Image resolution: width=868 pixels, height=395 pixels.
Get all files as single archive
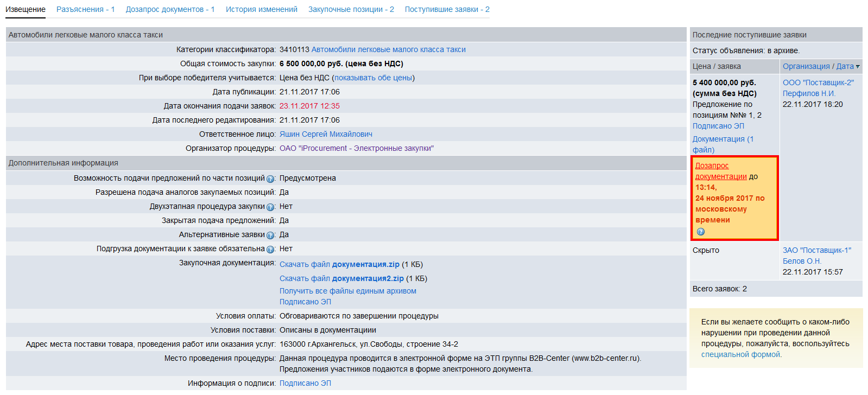[x=347, y=291]
